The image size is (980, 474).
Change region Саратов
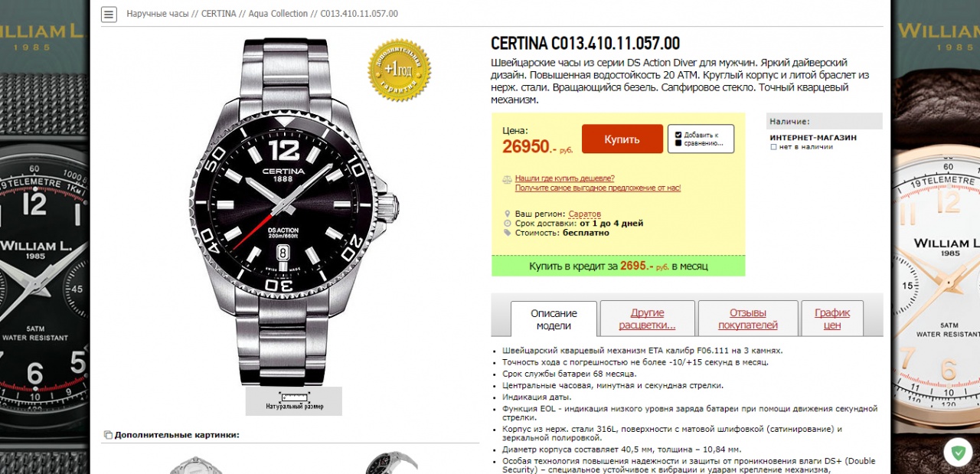pos(585,214)
